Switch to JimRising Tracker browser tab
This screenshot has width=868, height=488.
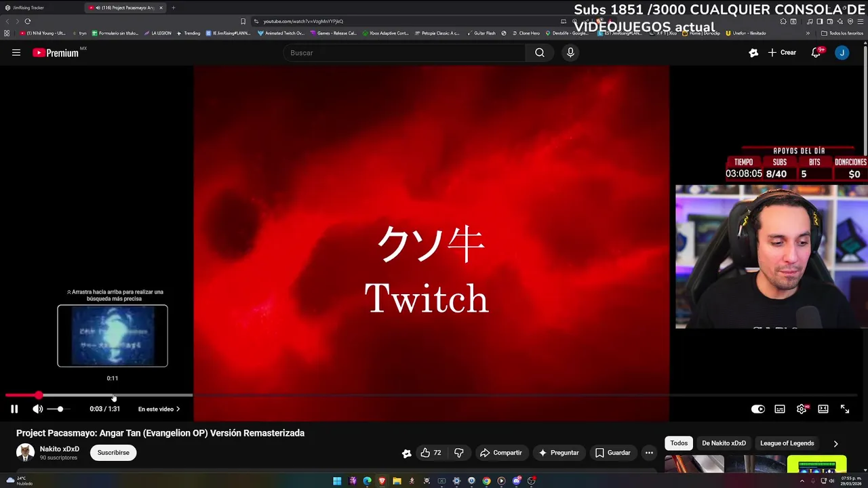41,7
